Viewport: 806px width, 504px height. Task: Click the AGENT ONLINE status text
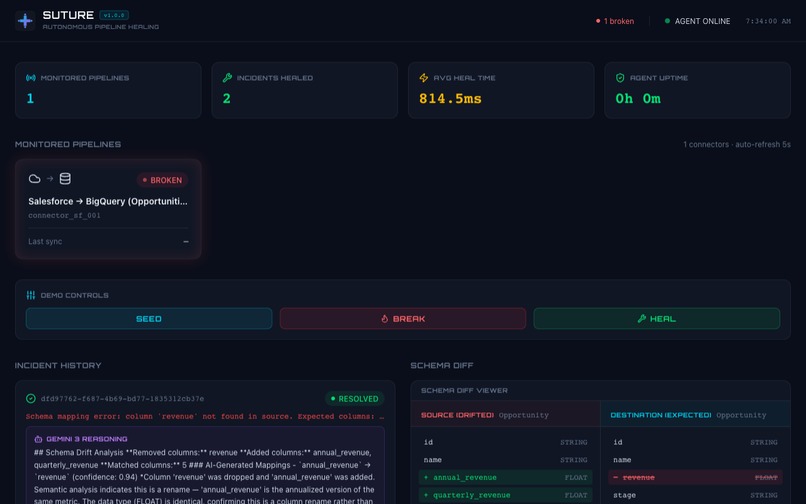pyautogui.click(x=702, y=21)
